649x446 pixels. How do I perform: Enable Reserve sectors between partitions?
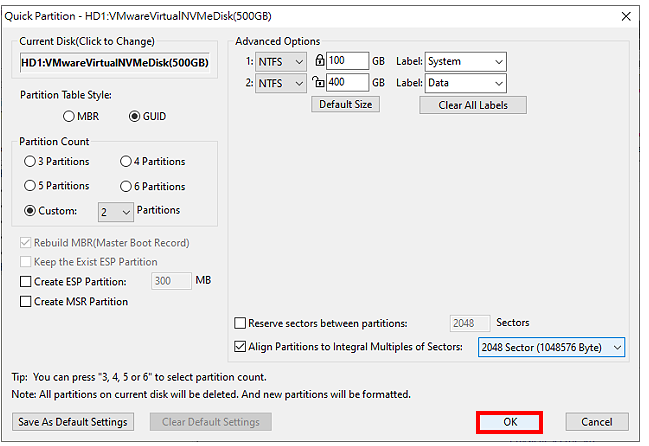click(x=240, y=323)
